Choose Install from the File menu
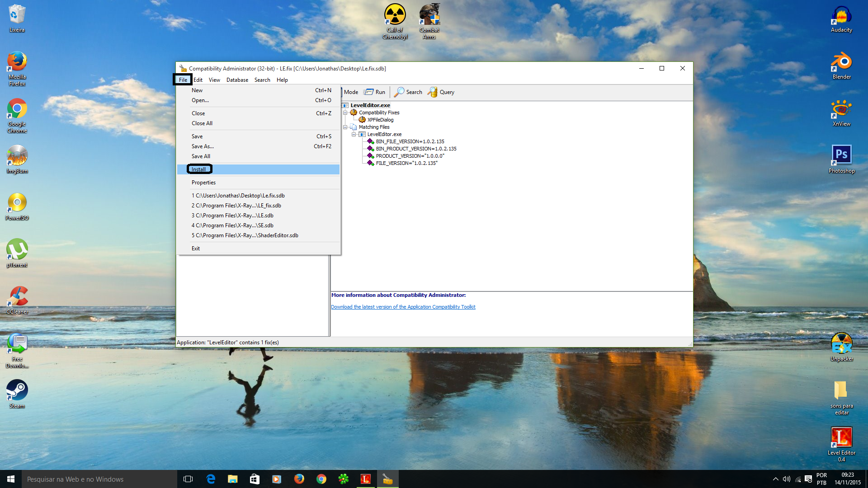This screenshot has width=868, height=488. point(258,169)
